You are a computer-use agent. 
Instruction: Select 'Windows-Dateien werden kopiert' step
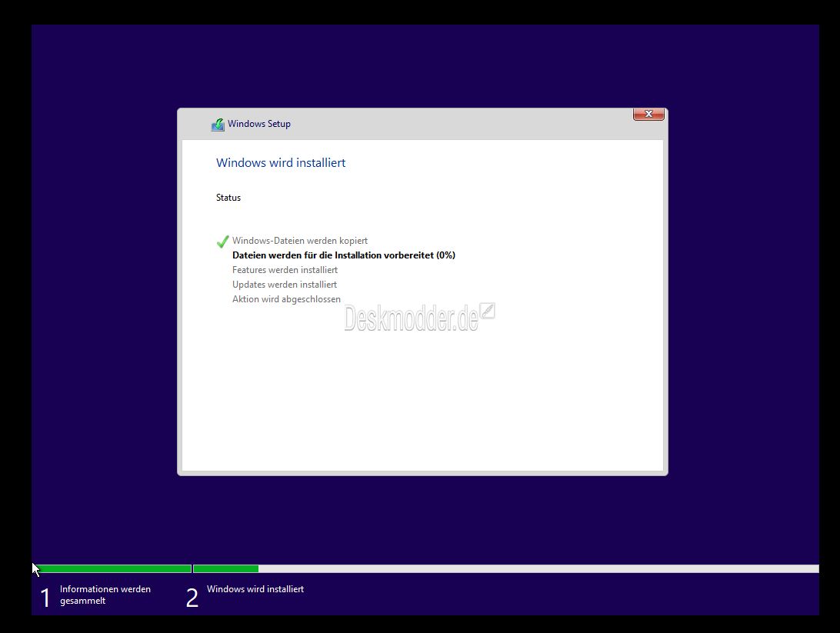[300, 241]
